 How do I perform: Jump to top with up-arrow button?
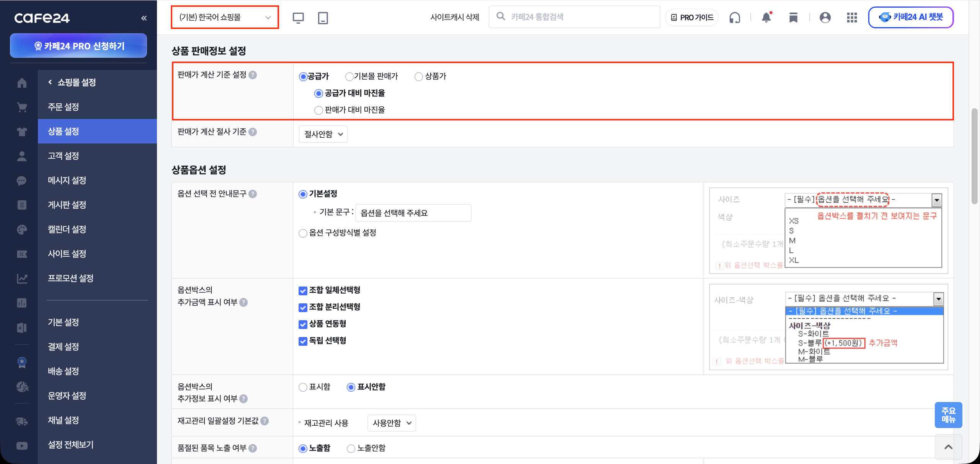(949, 447)
